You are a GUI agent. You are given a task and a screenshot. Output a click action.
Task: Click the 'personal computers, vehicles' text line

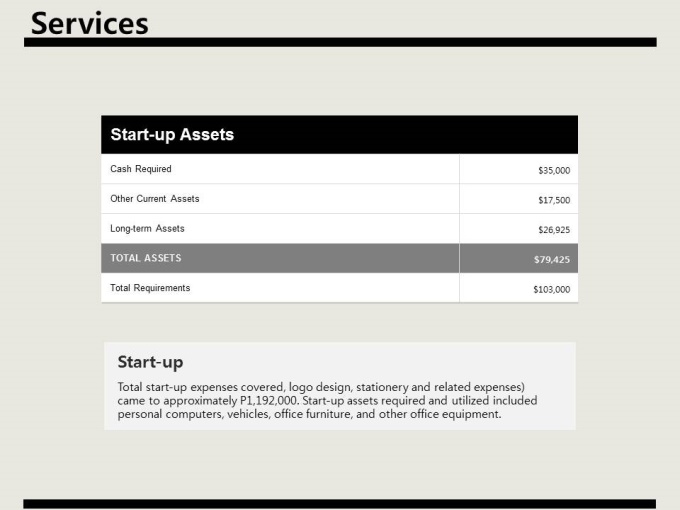point(309,414)
